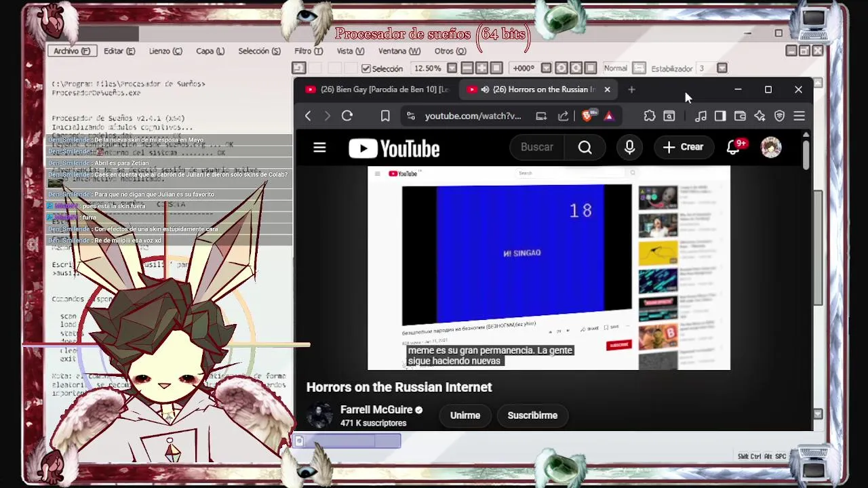The width and height of the screenshot is (868, 488).
Task: Open the Editar menu
Action: point(119,51)
